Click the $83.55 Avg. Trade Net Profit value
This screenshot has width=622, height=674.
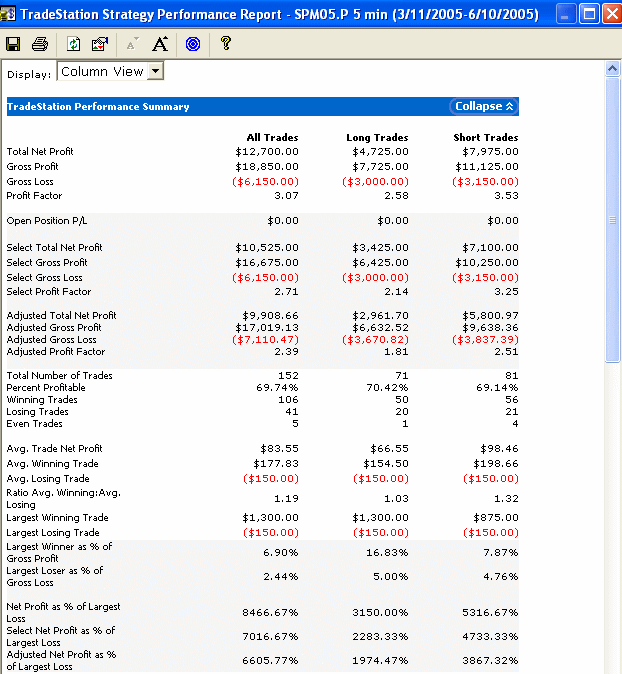[x=279, y=449]
